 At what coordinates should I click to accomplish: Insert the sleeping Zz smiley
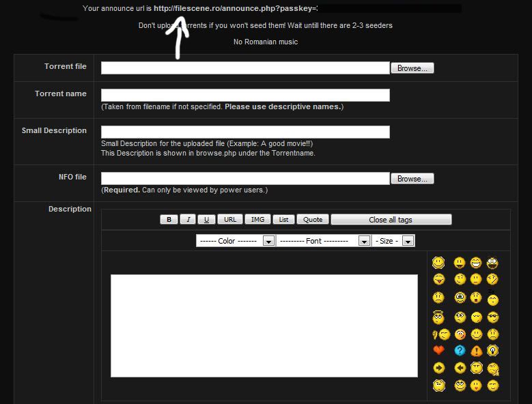tap(492, 298)
